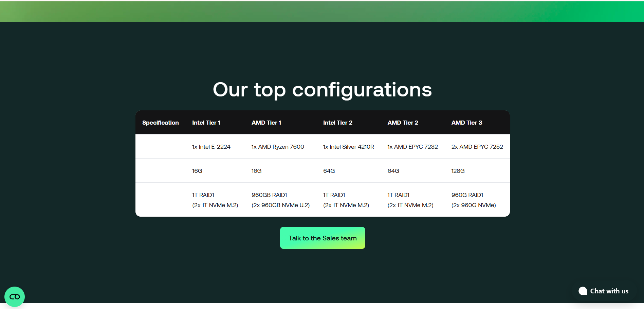Click the AMD Tier 2 column header
This screenshot has width=644, height=309.
pyautogui.click(x=403, y=123)
